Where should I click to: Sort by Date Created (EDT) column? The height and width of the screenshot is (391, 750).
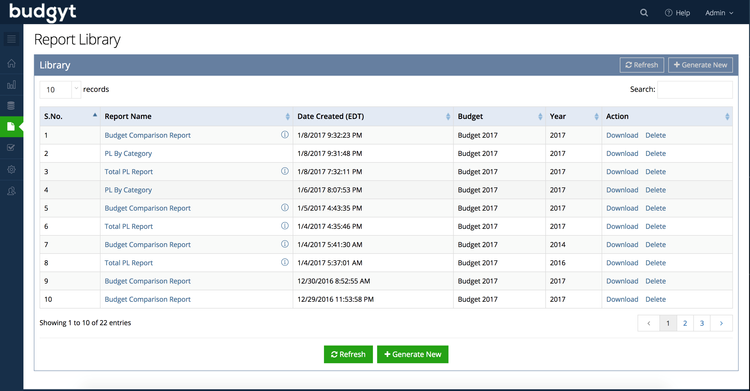[373, 116]
